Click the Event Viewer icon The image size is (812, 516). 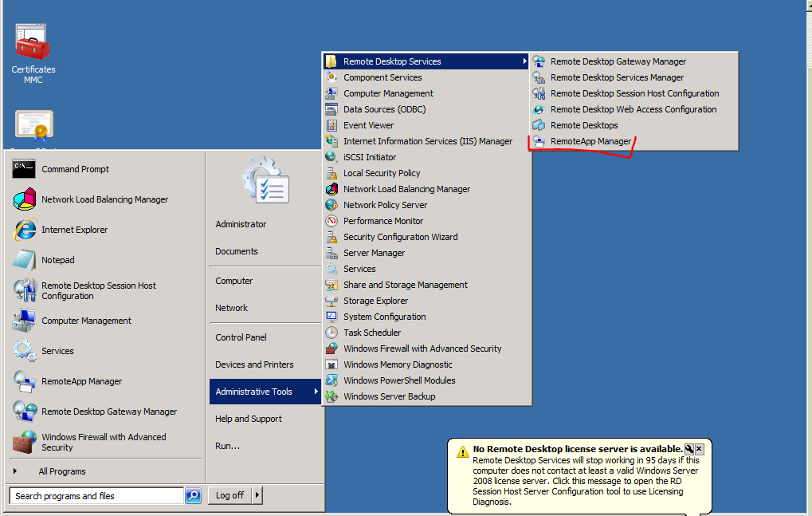click(331, 125)
